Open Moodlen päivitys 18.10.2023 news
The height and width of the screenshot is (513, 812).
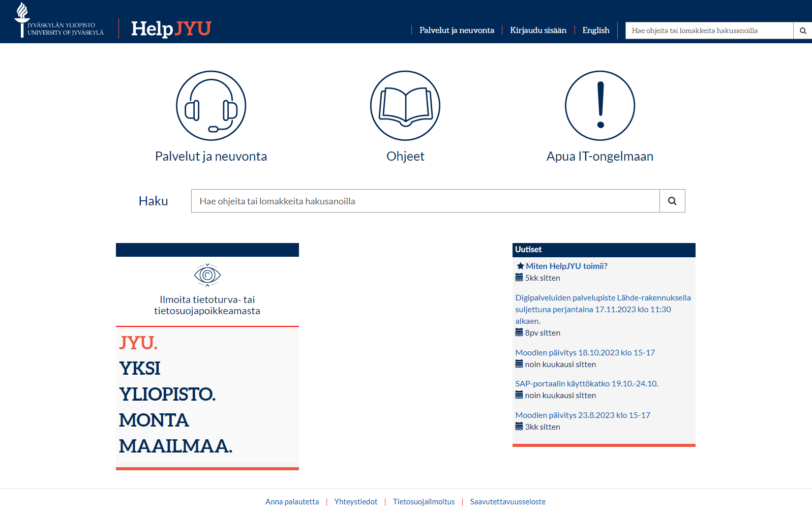coord(585,352)
